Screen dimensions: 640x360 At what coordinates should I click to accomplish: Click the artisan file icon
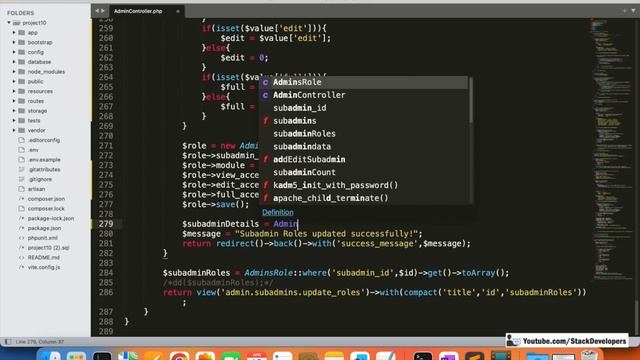22,189
